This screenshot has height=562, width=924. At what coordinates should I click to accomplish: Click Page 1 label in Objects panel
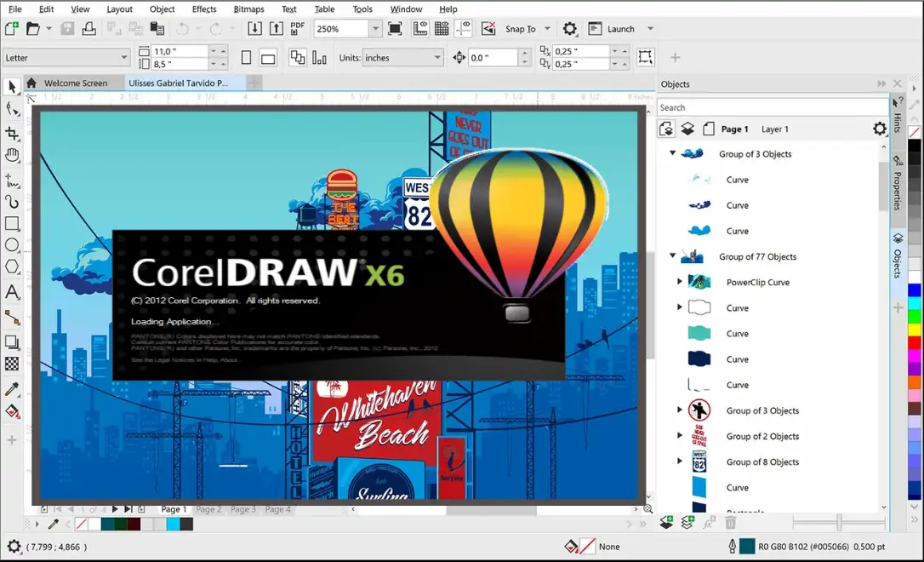734,129
